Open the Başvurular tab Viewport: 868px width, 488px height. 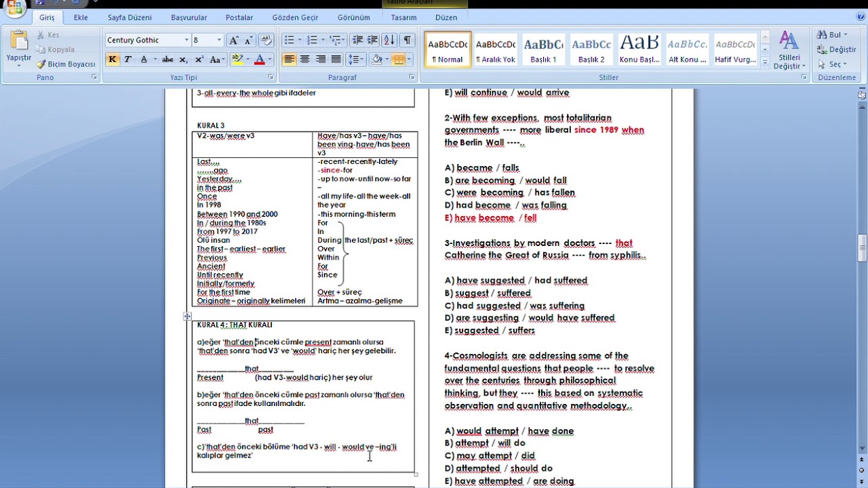tap(190, 18)
